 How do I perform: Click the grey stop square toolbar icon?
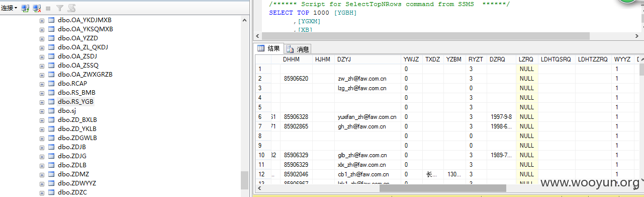(48, 8)
